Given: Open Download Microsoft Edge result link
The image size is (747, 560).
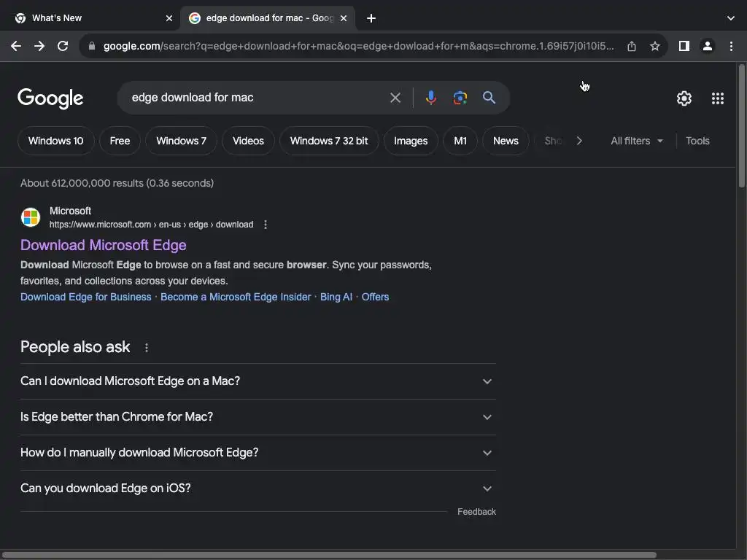Looking at the screenshot, I should coord(104,245).
